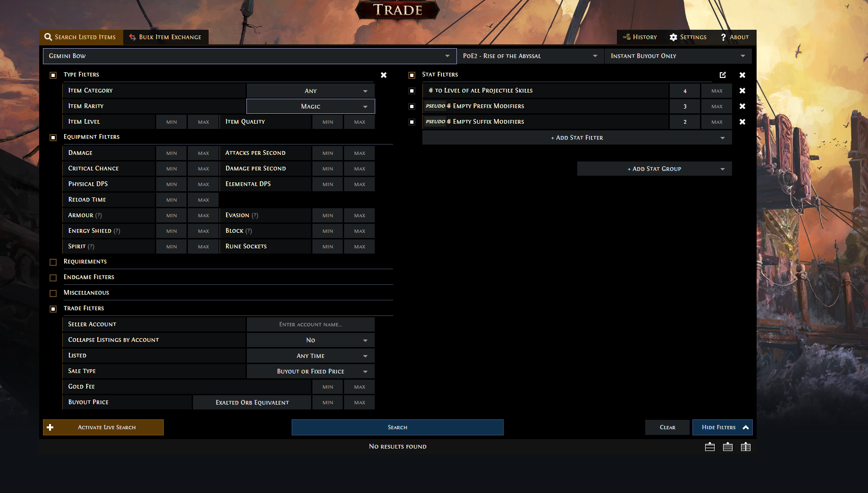This screenshot has width=868, height=493.
Task: Click the Hide Filters chevron icon
Action: (746, 427)
